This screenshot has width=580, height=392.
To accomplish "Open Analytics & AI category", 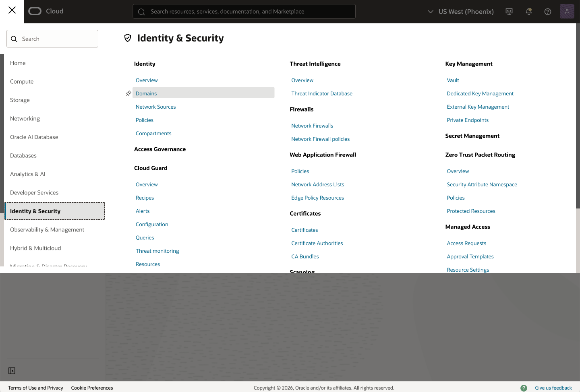I will coord(28,174).
